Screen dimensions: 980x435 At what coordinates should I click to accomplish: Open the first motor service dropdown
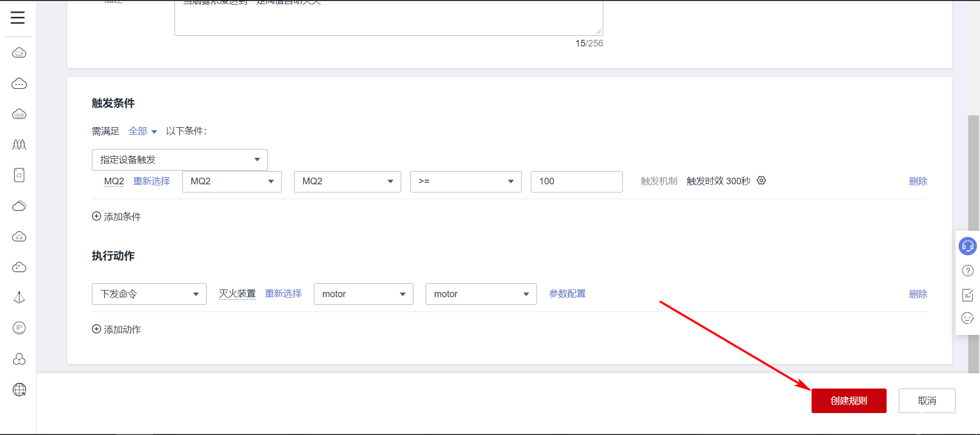point(363,294)
